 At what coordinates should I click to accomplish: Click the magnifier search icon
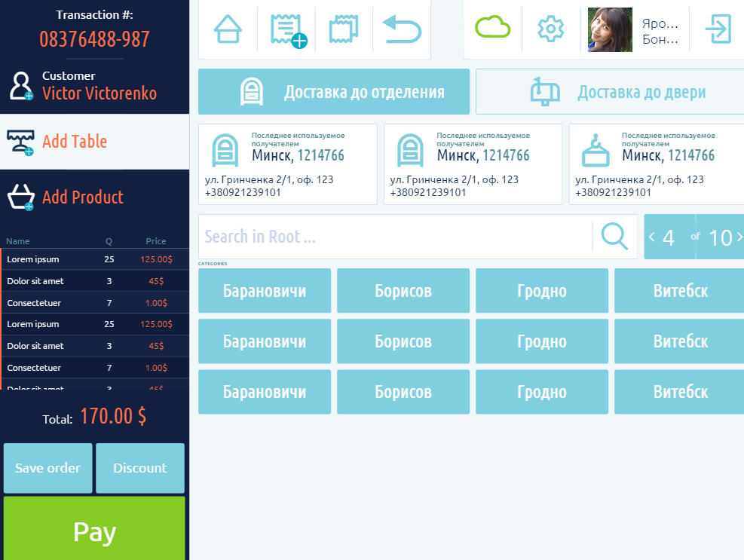(x=614, y=237)
